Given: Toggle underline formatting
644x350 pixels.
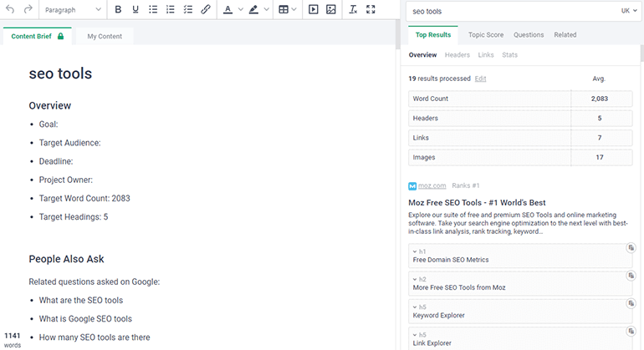Looking at the screenshot, I should [135, 10].
